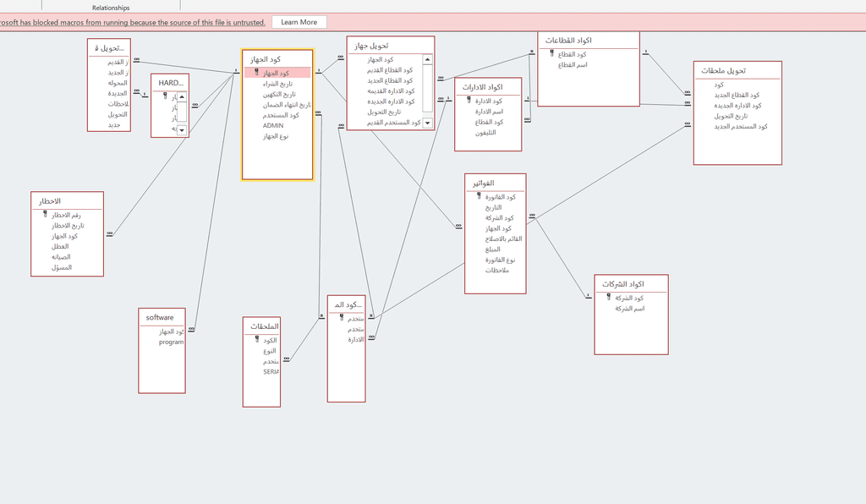Select the تحويل جهاز table title
Viewport: 866px width, 504px height.
371,46
